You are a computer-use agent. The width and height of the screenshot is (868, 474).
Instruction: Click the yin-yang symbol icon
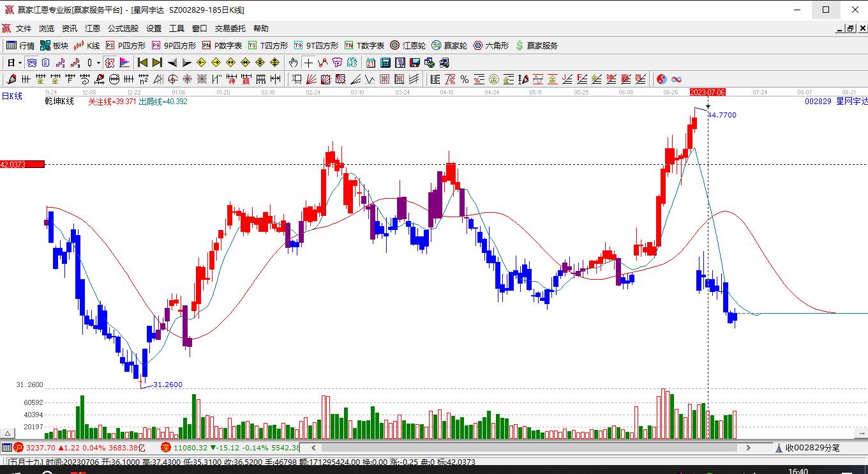point(662,79)
